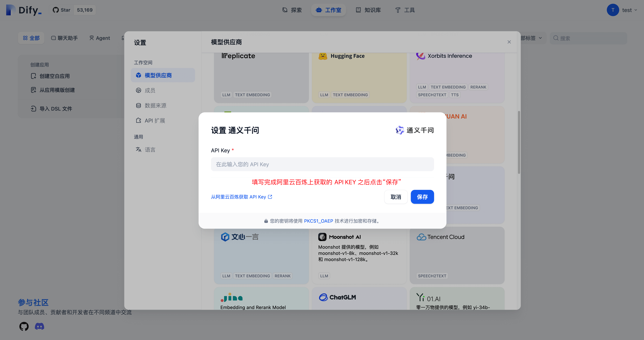644x340 pixels.
Task: Click the 取消 cancel button
Action: point(396,197)
